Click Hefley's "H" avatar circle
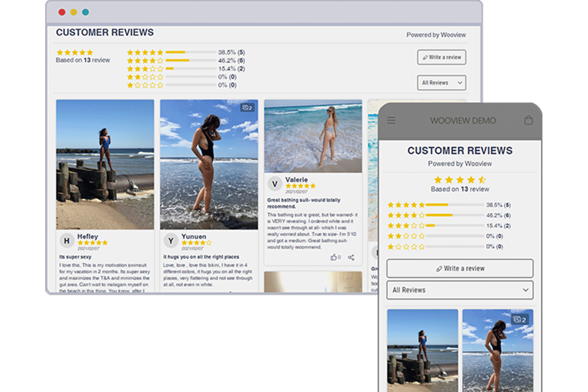The width and height of the screenshot is (588, 392). click(67, 240)
